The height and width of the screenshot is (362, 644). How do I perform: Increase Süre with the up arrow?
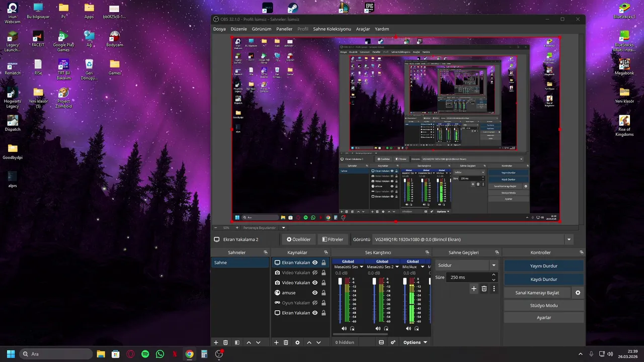point(494,275)
